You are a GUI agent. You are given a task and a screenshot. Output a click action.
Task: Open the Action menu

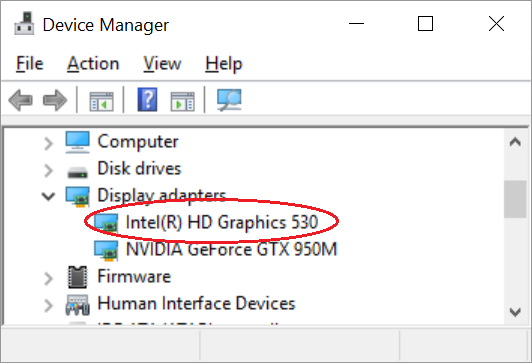click(x=93, y=63)
